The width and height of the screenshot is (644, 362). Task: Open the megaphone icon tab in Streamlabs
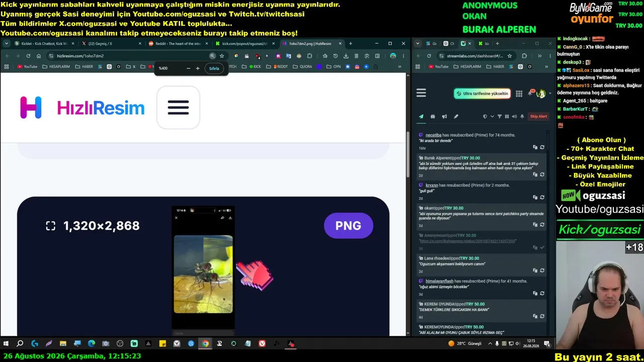click(444, 117)
